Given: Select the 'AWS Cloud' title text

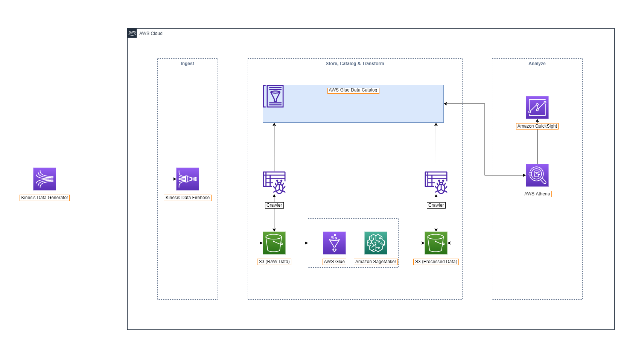Looking at the screenshot, I should point(151,34).
